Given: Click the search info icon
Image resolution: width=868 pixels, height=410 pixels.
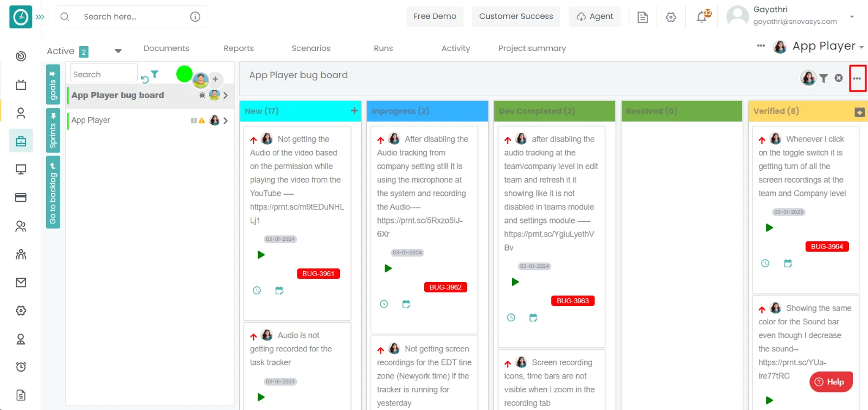Looking at the screenshot, I should (195, 17).
